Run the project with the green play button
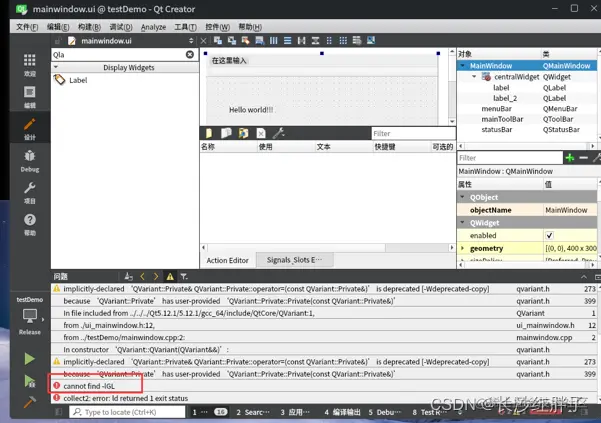This screenshot has height=423, width=601. coord(30,359)
